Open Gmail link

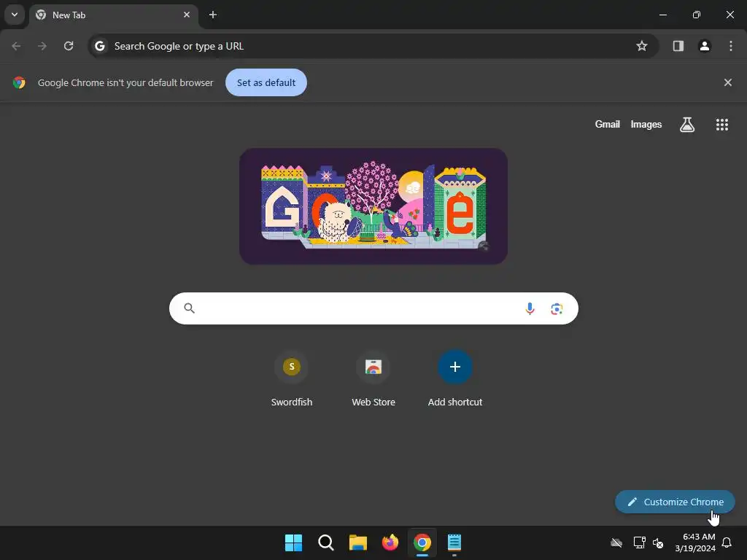tap(608, 124)
